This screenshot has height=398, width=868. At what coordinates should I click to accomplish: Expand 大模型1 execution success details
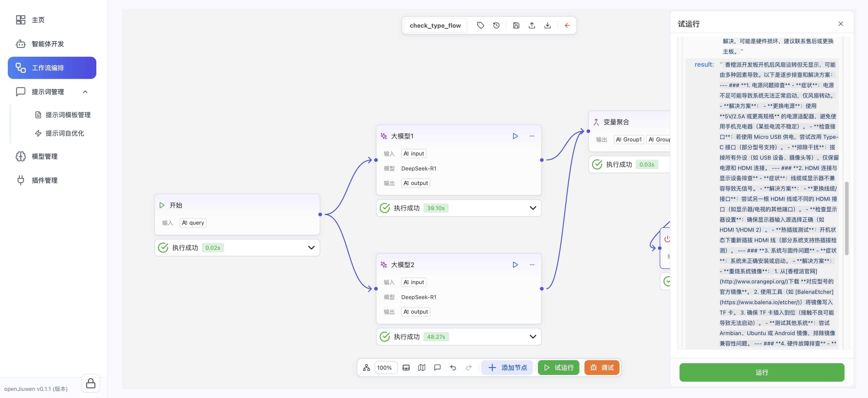[532, 208]
